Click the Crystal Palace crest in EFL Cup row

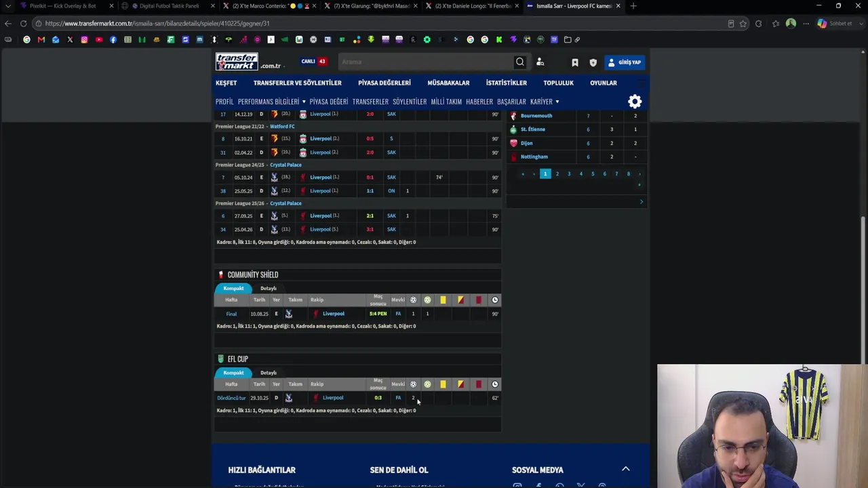289,398
